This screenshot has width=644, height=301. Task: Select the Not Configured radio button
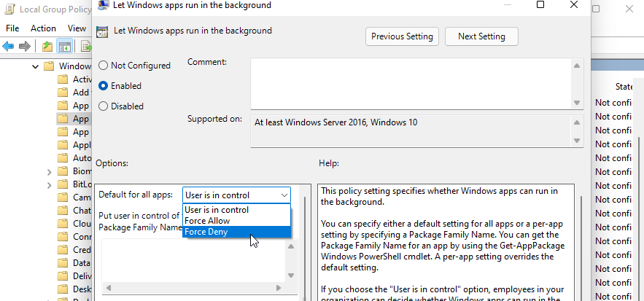(103, 66)
